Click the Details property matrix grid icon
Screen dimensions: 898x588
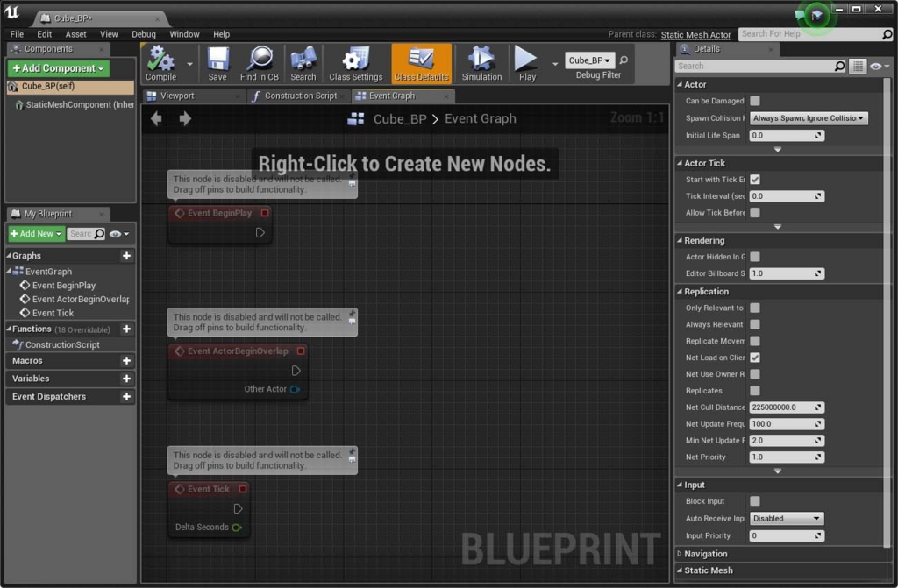pos(858,67)
